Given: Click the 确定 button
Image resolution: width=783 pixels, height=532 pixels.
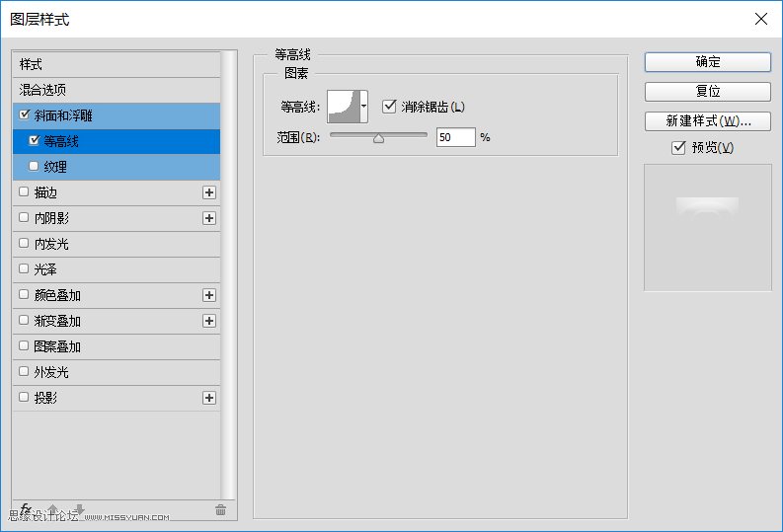Looking at the screenshot, I should point(707,61).
